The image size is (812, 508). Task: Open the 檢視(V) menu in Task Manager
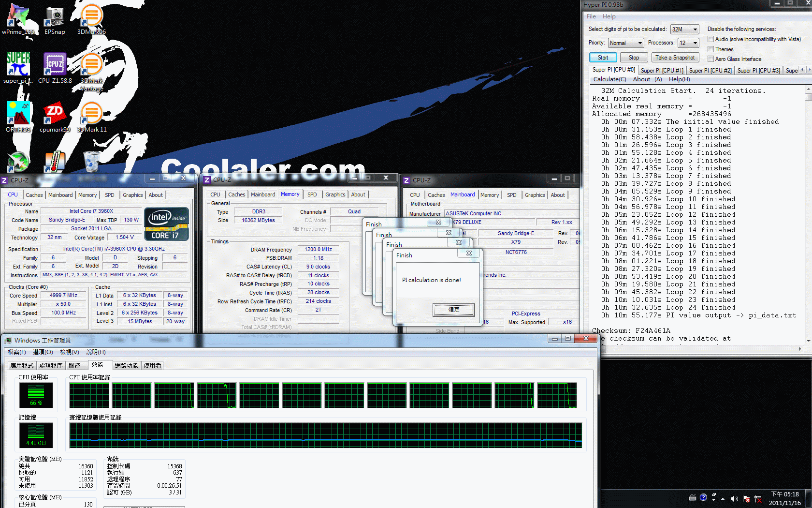[70, 352]
